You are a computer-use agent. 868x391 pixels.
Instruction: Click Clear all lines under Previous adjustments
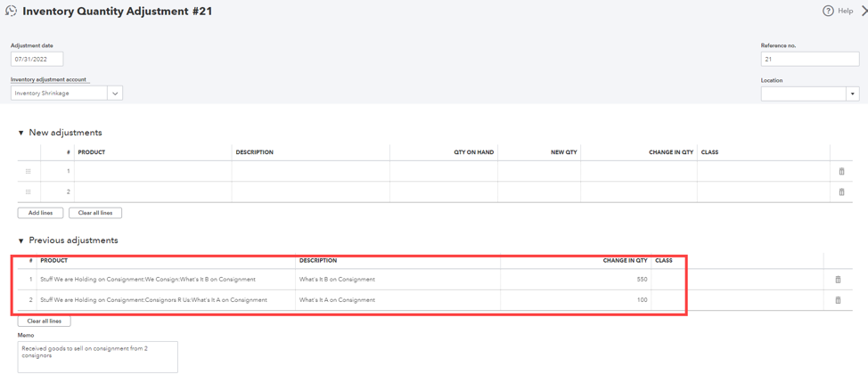[45, 321]
